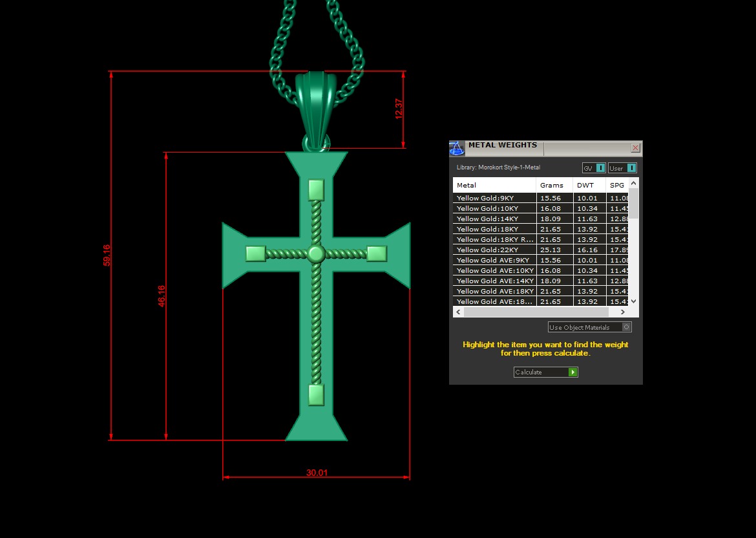756x538 pixels.
Task: Enable Use Object Materials option
Action: click(590, 327)
